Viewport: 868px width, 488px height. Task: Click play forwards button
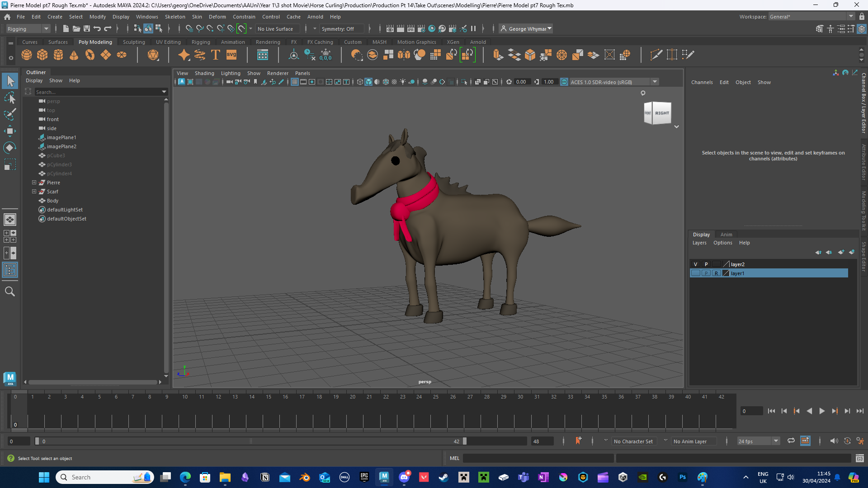click(822, 411)
